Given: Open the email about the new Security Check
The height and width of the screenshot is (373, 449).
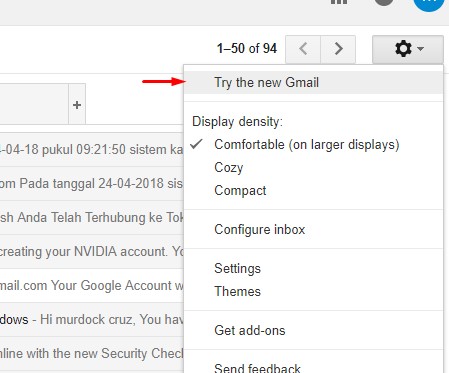Looking at the screenshot, I should coord(92,354).
